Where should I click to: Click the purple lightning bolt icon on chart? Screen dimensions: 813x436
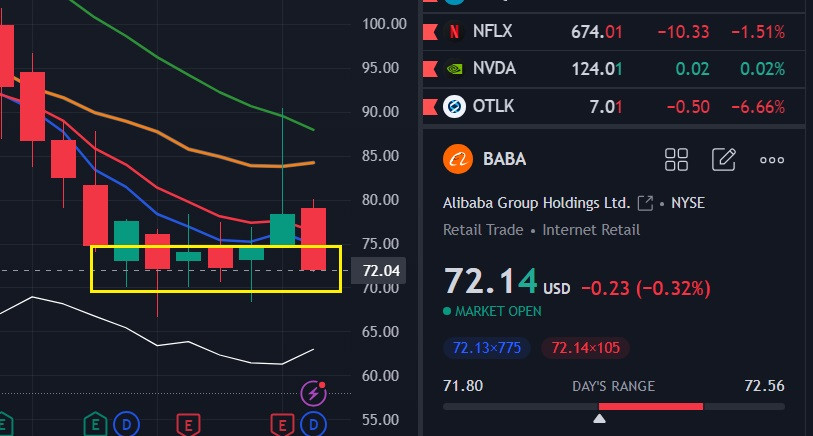point(314,393)
